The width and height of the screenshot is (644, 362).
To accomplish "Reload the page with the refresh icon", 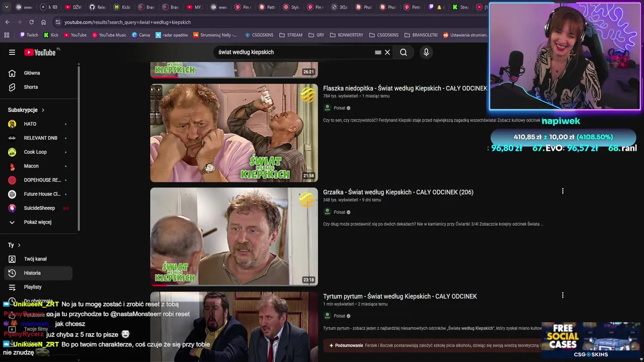I will pyautogui.click(x=31, y=22).
